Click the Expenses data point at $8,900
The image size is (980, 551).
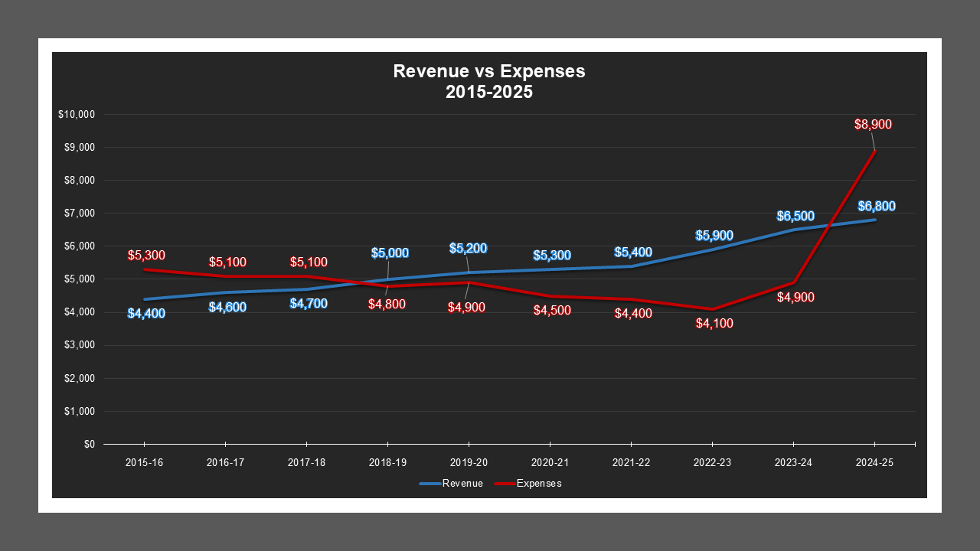875,152
